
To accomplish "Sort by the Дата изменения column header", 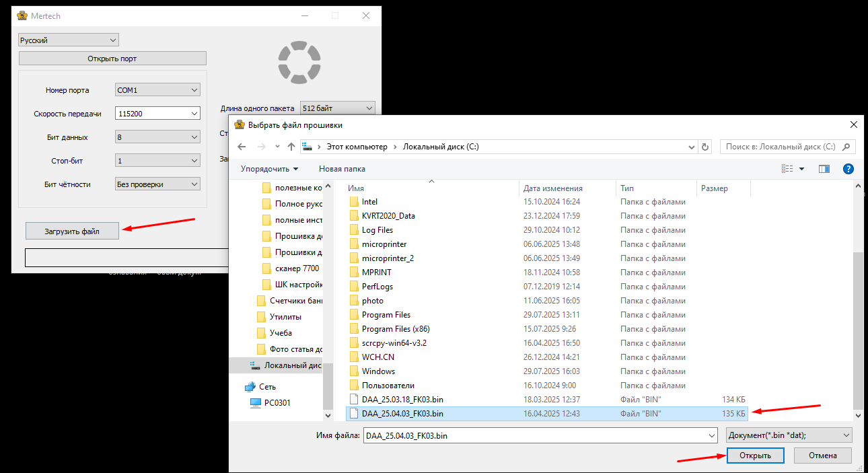I will [553, 188].
